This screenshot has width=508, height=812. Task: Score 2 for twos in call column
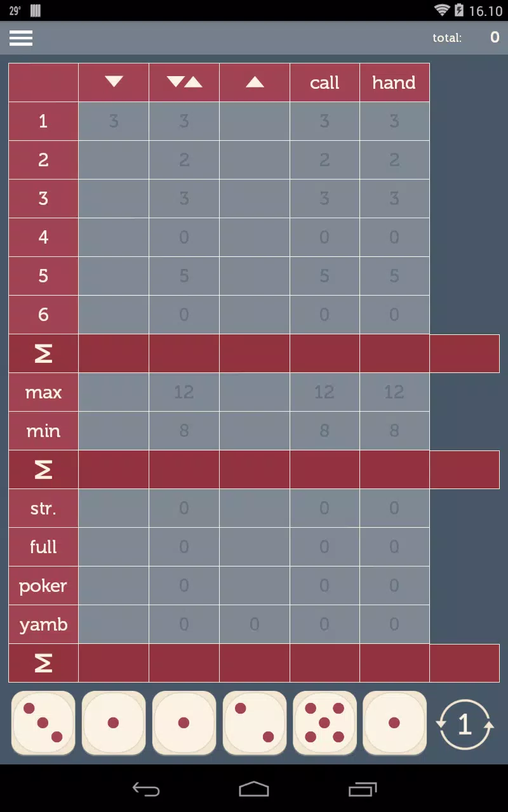click(x=324, y=160)
